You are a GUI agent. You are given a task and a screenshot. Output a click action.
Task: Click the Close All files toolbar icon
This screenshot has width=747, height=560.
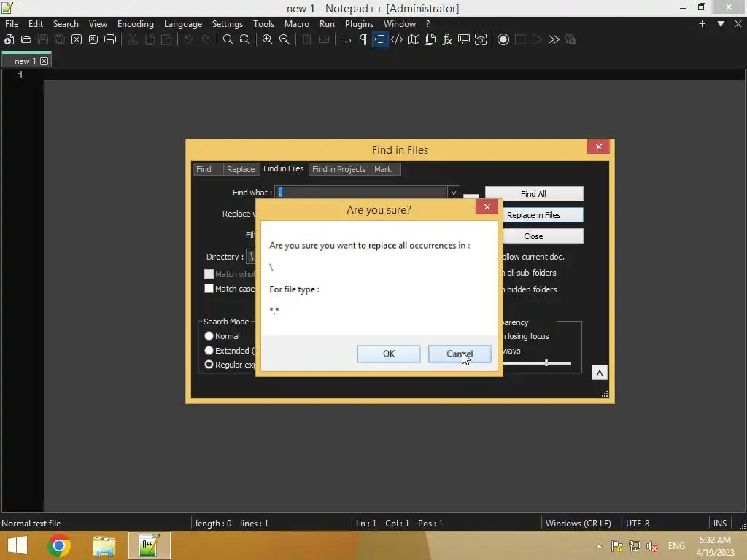93,39
